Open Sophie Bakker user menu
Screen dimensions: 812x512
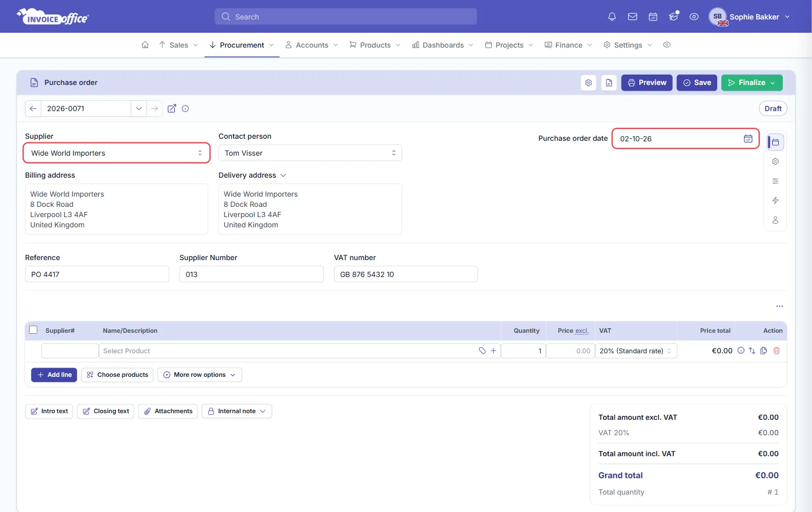pyautogui.click(x=749, y=17)
